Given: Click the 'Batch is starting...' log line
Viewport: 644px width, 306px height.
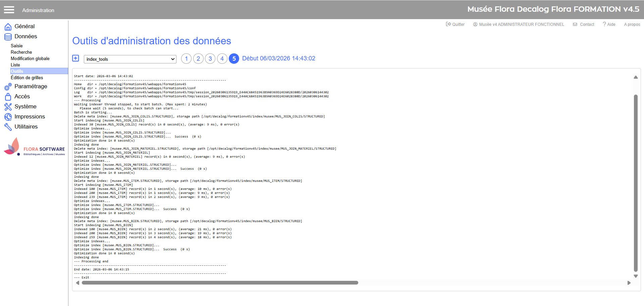Looking at the screenshot, I should (x=93, y=112).
